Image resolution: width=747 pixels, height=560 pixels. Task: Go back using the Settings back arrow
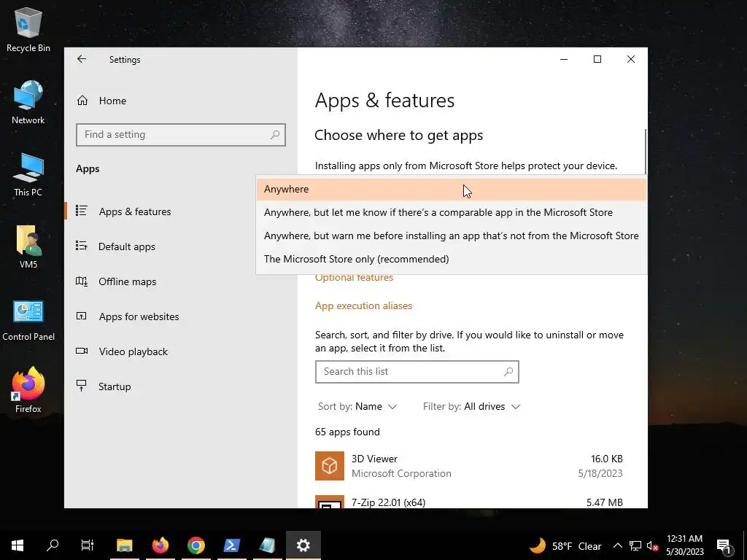tap(82, 59)
